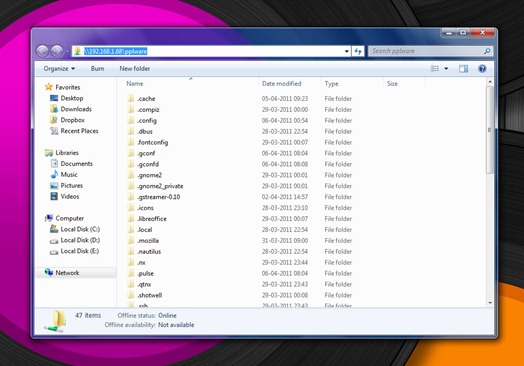Open Local Disk (D:)

pos(80,240)
